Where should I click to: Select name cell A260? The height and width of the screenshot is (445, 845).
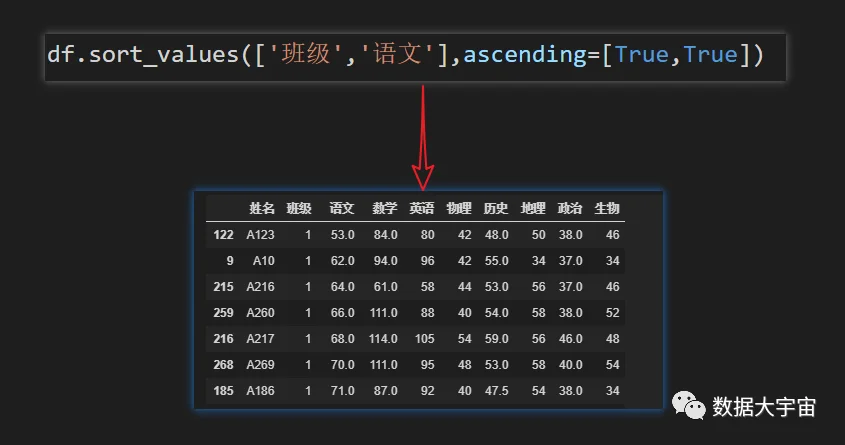coord(260,312)
